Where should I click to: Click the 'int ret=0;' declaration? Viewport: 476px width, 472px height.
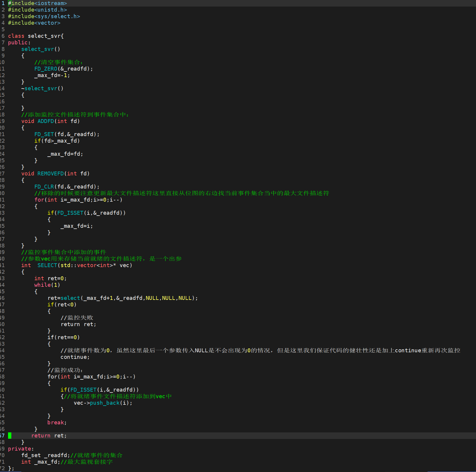pos(50,278)
